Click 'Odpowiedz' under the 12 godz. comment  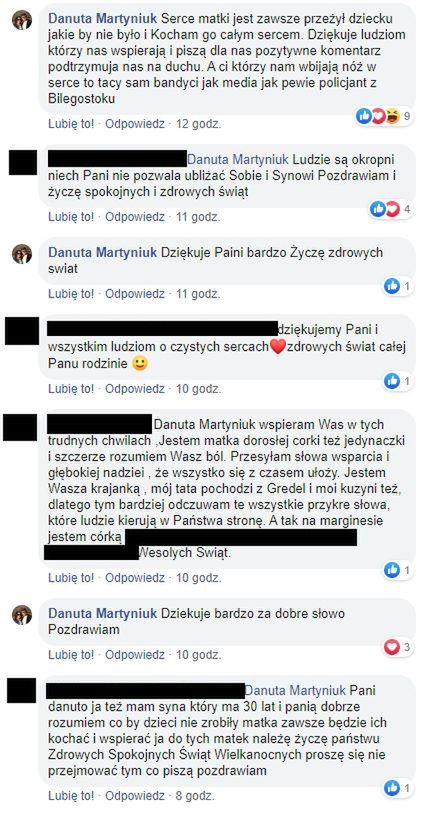pyautogui.click(x=135, y=124)
